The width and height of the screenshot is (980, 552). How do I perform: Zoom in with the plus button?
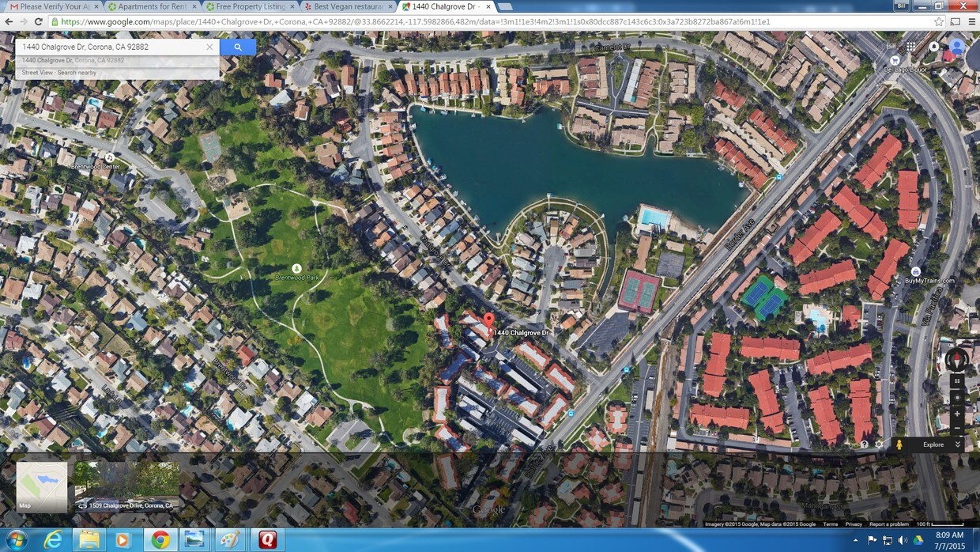click(957, 414)
